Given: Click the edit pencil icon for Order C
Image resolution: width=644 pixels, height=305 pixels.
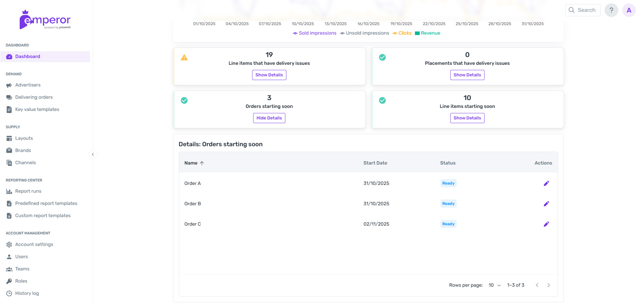Looking at the screenshot, I should (x=546, y=224).
